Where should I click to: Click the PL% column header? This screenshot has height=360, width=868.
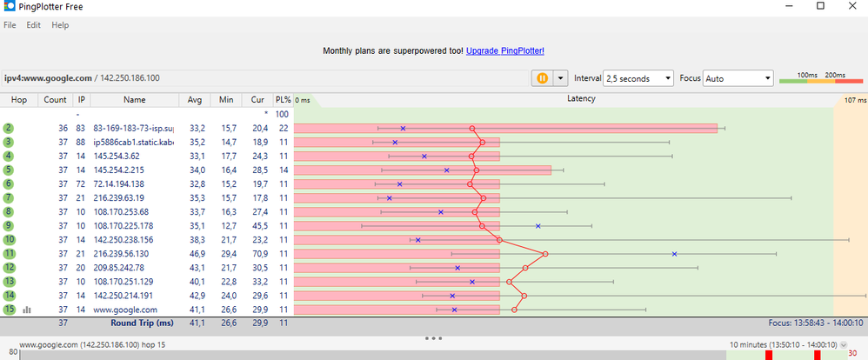click(x=283, y=100)
